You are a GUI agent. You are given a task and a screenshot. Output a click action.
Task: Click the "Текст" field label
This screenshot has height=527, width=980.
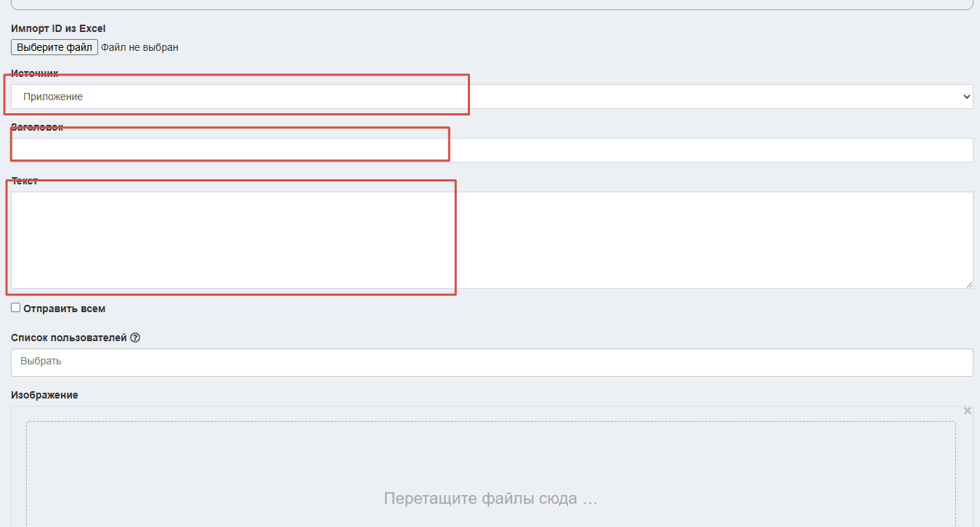(25, 181)
